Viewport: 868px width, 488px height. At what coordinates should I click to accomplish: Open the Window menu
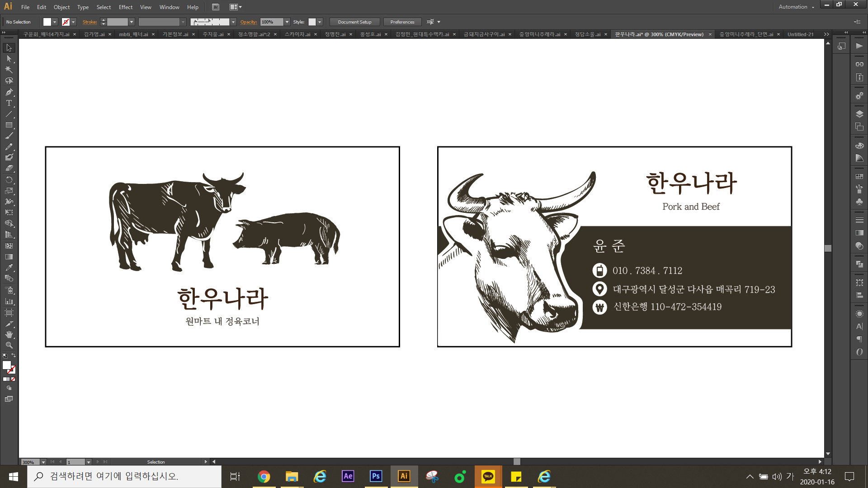click(169, 7)
